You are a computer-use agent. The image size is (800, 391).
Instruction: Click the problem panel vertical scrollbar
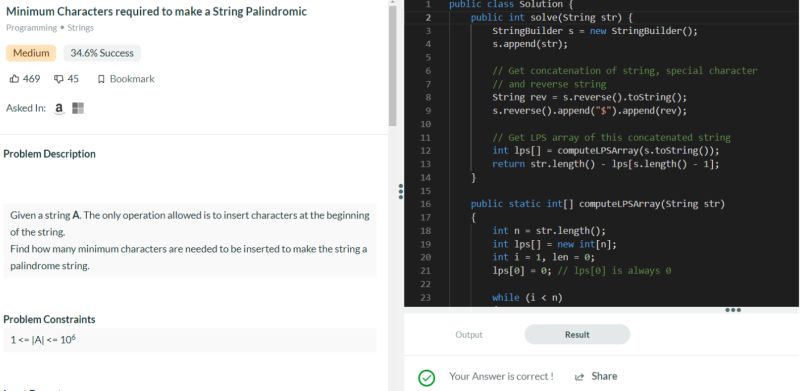coord(392,66)
